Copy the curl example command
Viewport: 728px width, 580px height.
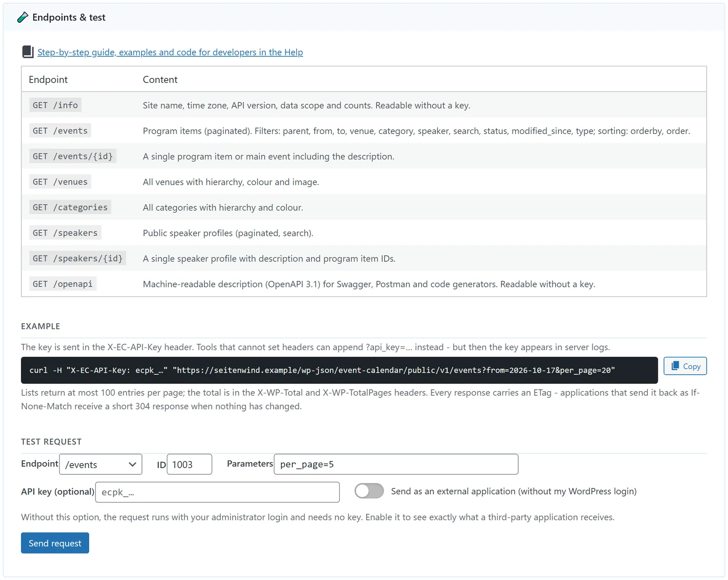click(x=685, y=366)
